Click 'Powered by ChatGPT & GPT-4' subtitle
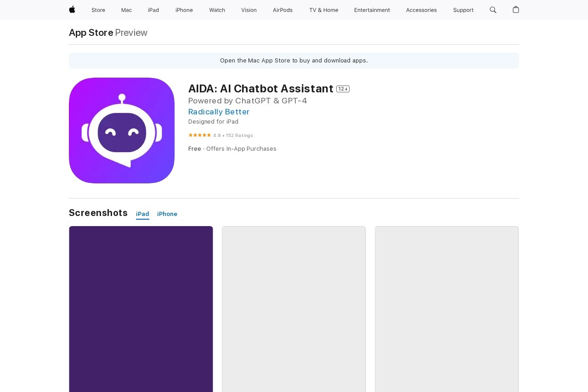This screenshot has height=392, width=588. (248, 101)
